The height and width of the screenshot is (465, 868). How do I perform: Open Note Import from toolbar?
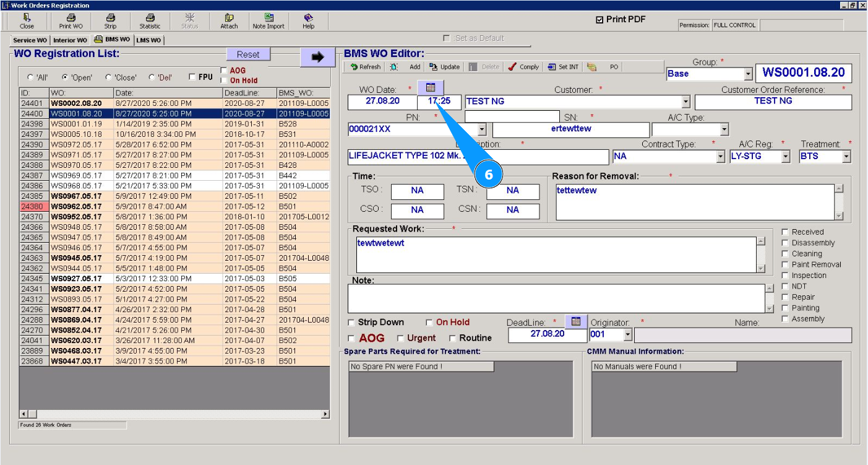[x=269, y=21]
